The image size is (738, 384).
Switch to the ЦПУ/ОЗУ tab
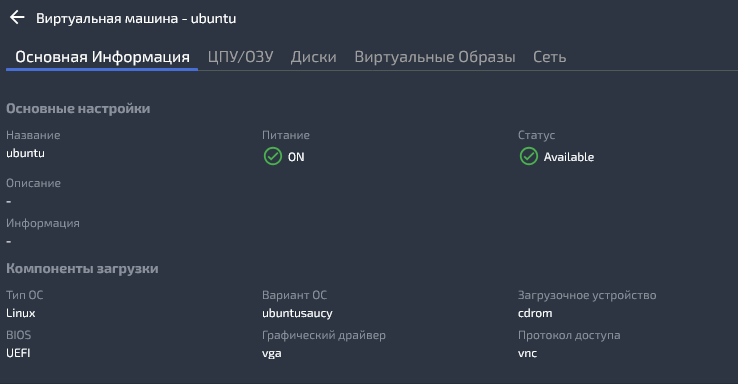tap(241, 57)
